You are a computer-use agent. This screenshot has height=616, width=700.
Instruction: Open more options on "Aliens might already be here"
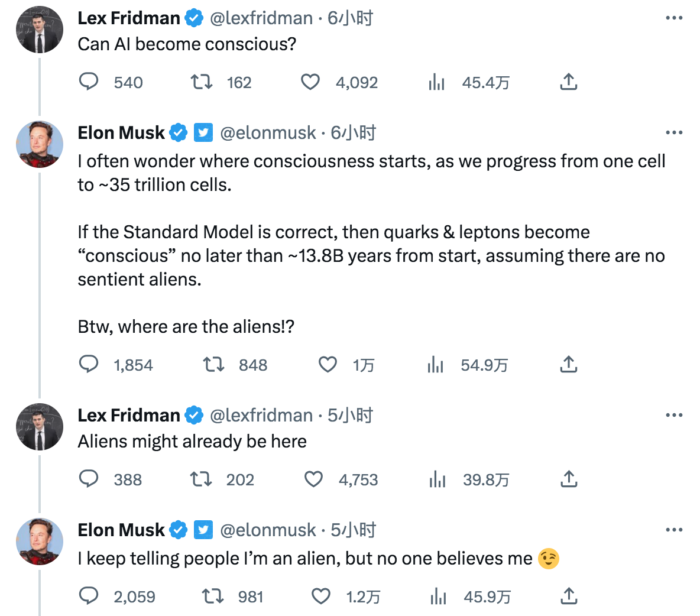click(674, 416)
